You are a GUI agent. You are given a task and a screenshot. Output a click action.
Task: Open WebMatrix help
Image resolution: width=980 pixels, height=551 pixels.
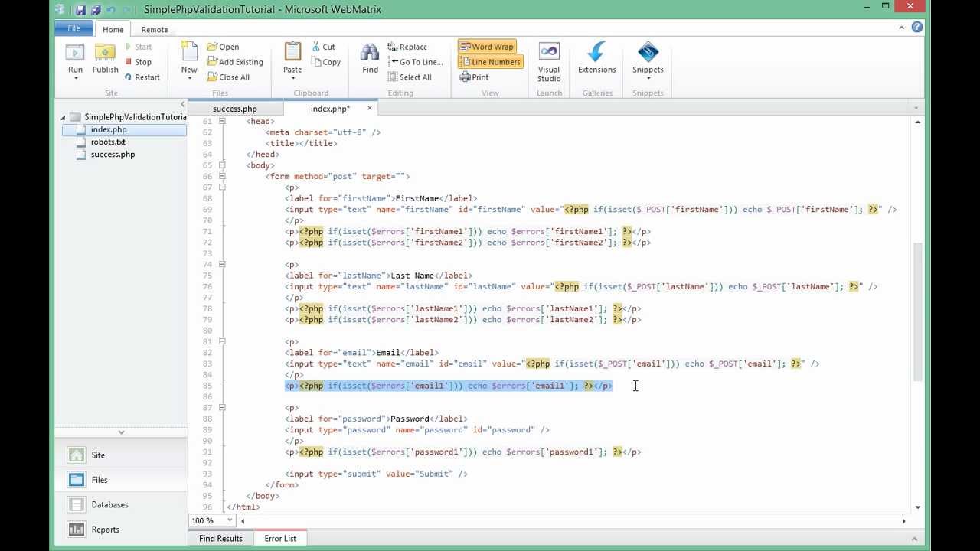pyautogui.click(x=917, y=27)
